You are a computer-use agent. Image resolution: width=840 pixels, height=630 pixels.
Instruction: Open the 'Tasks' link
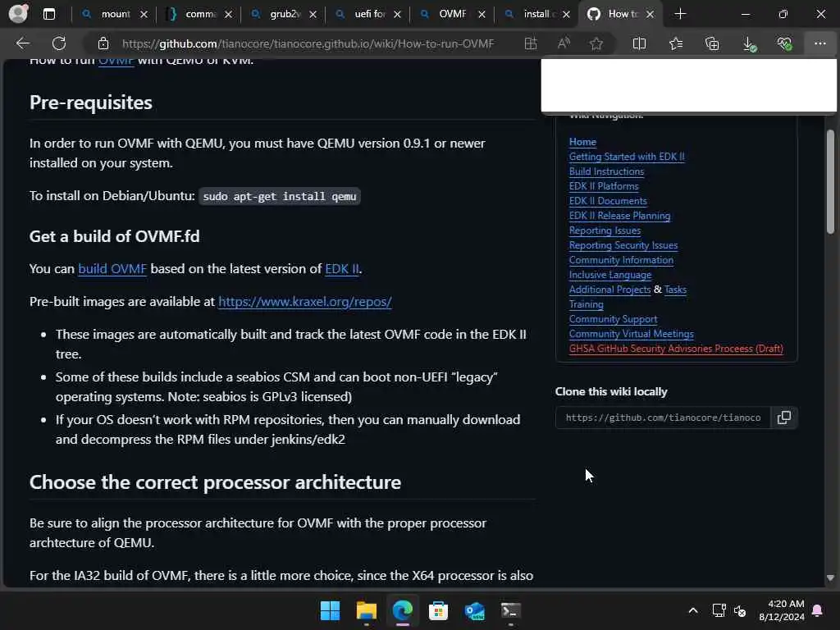(x=675, y=290)
